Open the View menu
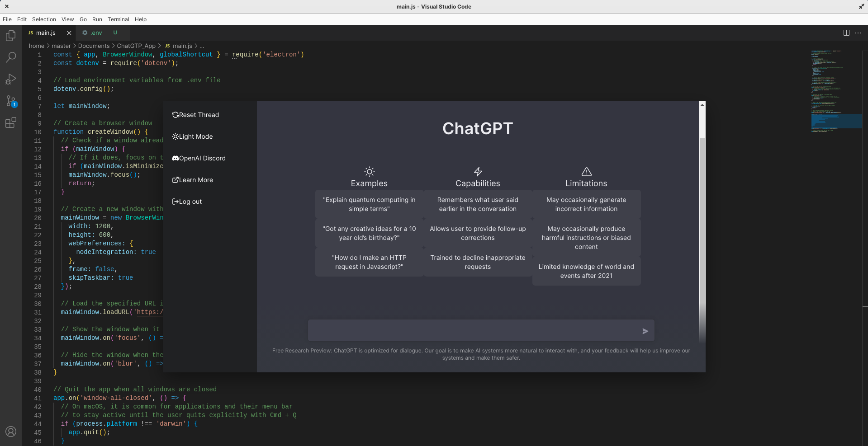Screen dimensions: 868x446 click(x=68, y=19)
